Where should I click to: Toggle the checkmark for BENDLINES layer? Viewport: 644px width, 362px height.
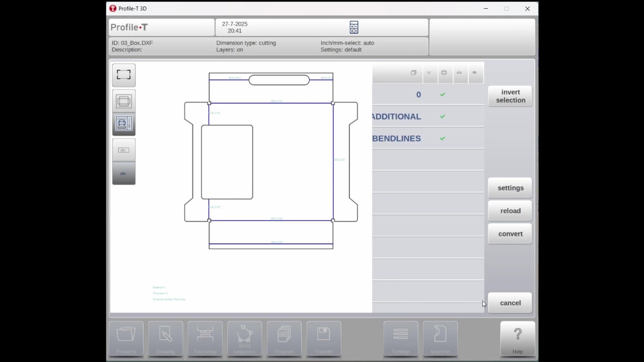[x=442, y=138]
